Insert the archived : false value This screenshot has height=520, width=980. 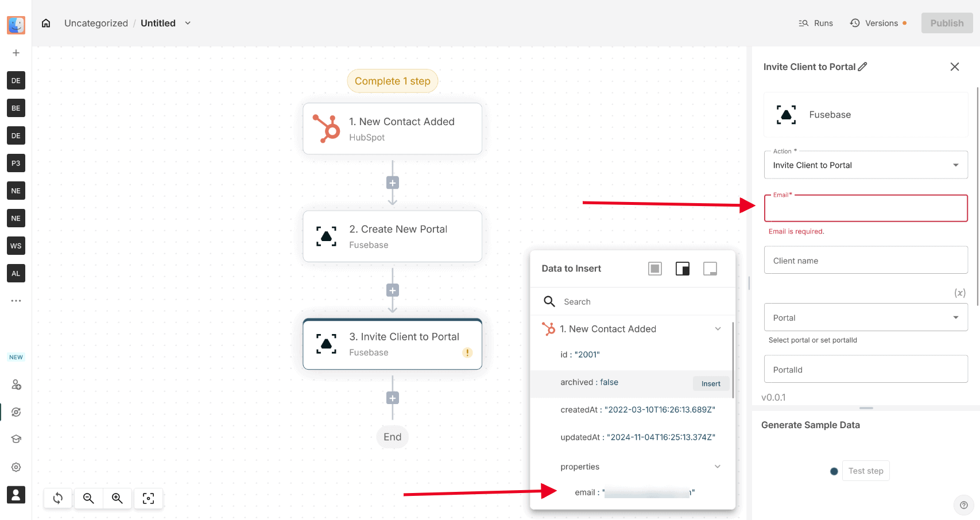(711, 383)
